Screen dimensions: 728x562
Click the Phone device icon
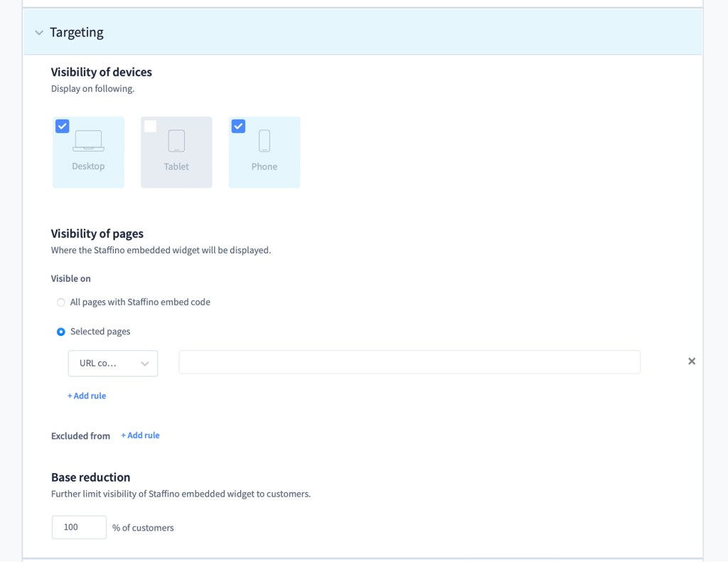click(264, 141)
